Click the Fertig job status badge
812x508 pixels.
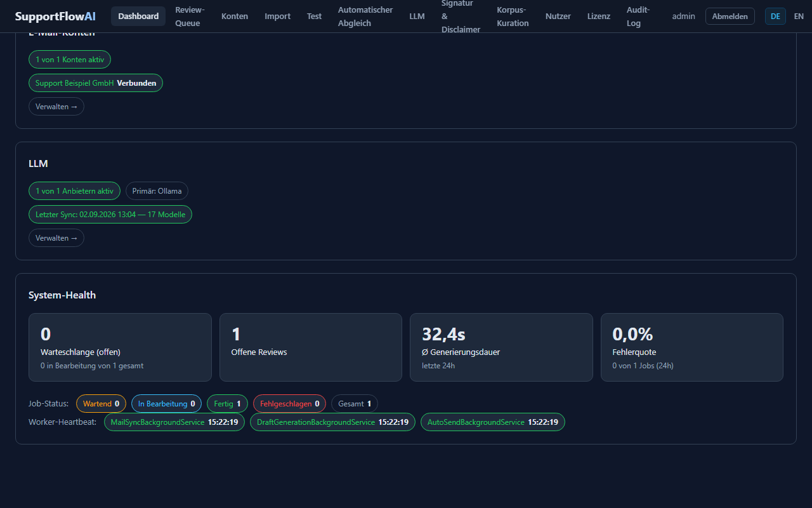[x=227, y=404]
